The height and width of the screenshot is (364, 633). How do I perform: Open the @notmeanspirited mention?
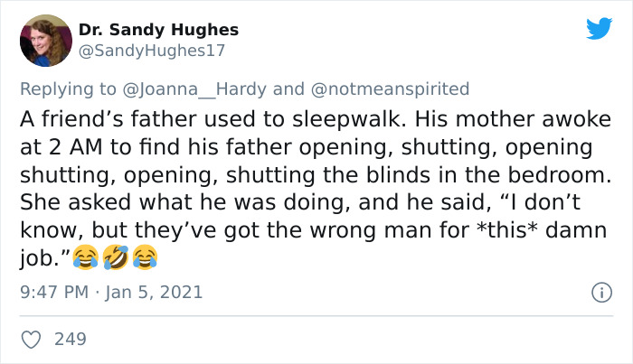pos(390,89)
